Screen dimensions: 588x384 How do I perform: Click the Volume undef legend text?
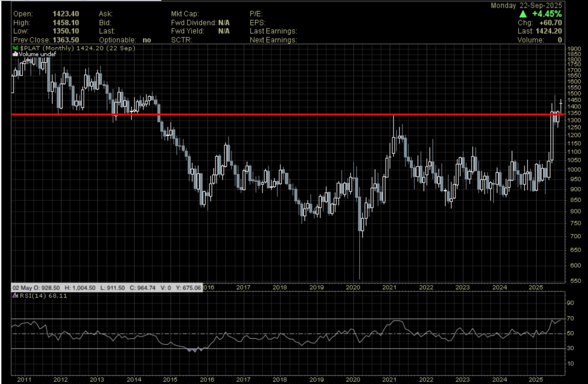tap(37, 54)
